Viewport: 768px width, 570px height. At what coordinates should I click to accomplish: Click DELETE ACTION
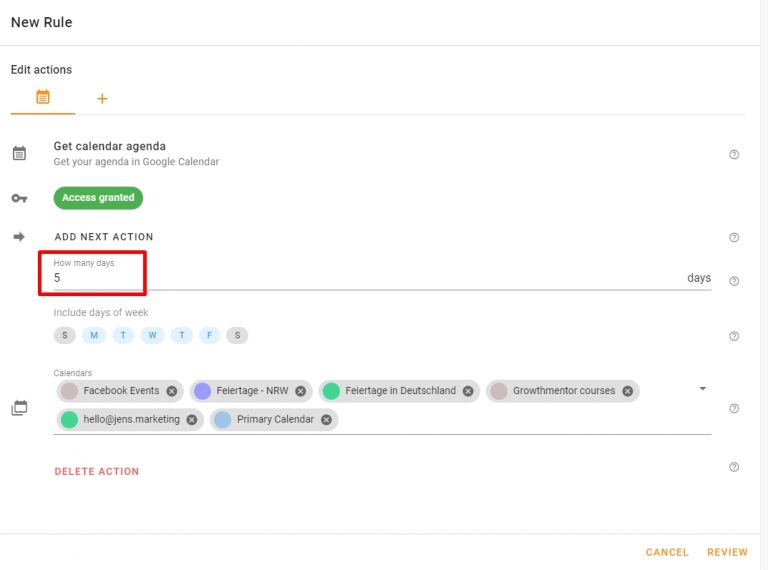(96, 472)
